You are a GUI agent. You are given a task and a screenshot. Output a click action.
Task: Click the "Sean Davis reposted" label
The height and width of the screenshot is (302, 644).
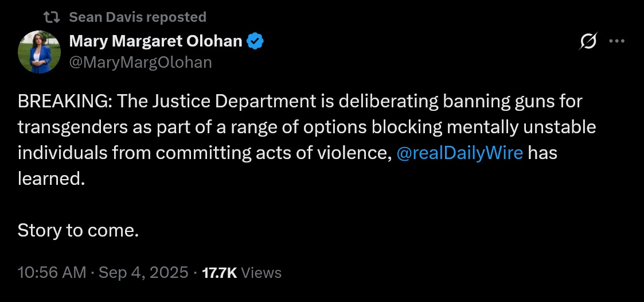[x=138, y=17]
